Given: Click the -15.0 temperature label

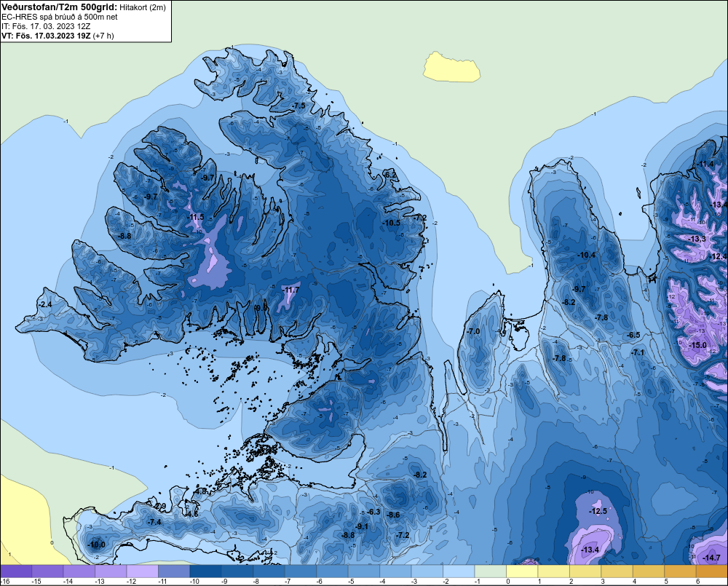Looking at the screenshot, I should [x=697, y=346].
